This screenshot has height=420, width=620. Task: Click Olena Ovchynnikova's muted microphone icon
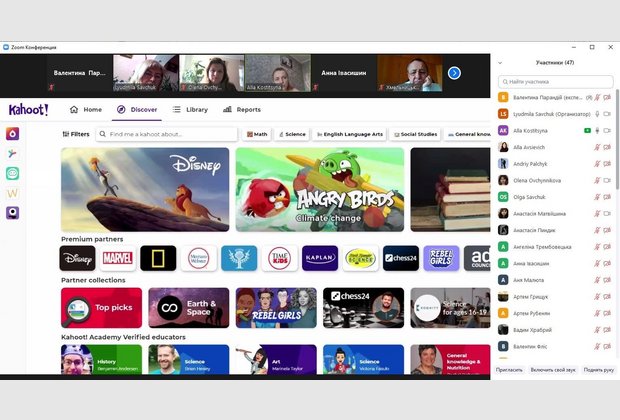pyautogui.click(x=597, y=180)
